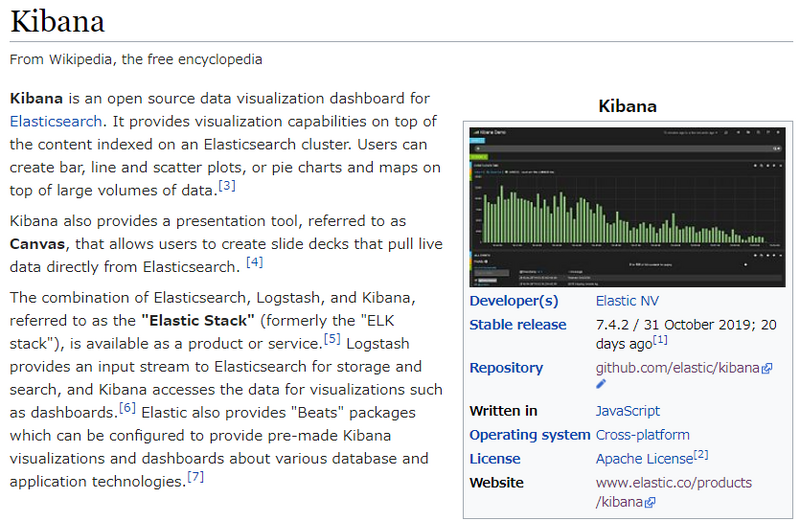This screenshot has height=521, width=800.
Task: Click the Developer(s) infobox label link
Action: click(513, 301)
